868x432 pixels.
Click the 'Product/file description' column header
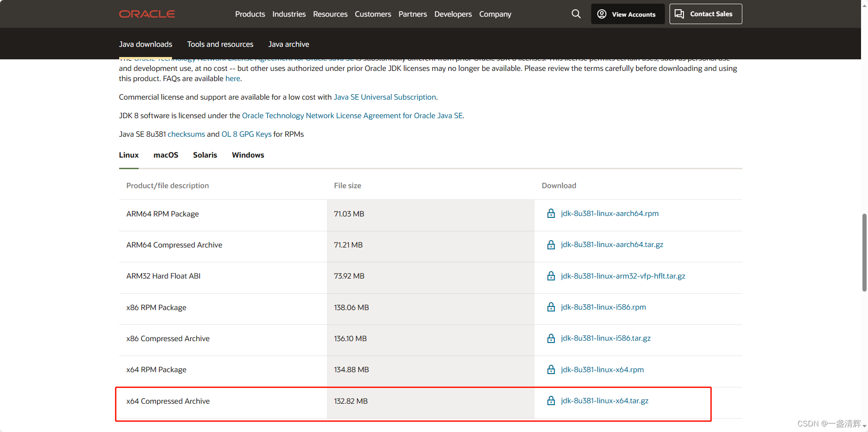point(167,185)
